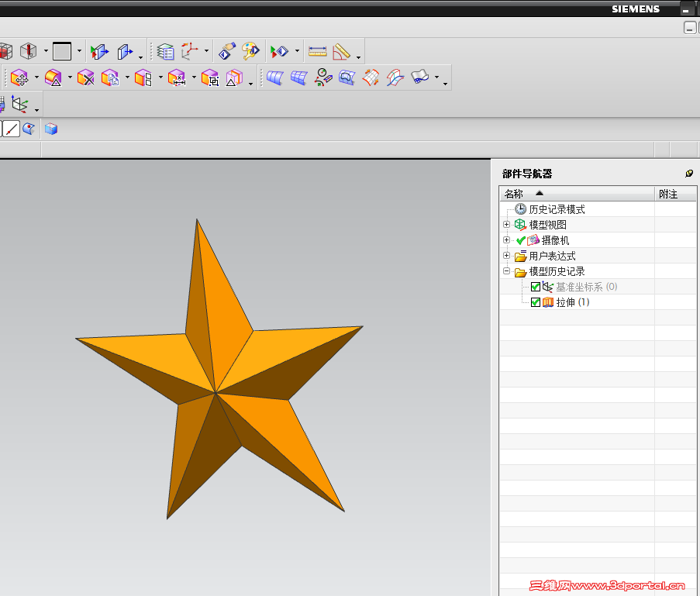Select the Move Face tool
This screenshot has height=596, width=700.
point(19,78)
